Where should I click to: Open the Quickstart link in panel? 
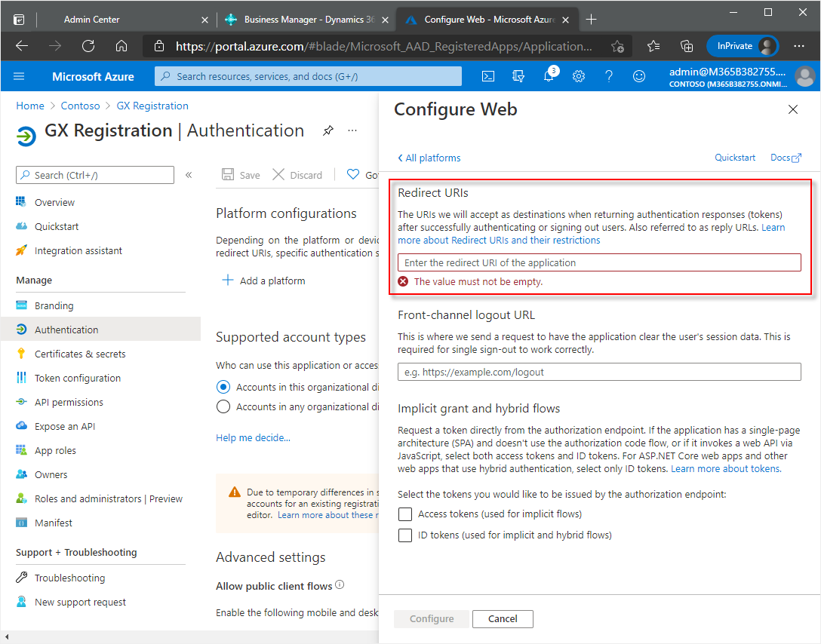click(735, 158)
